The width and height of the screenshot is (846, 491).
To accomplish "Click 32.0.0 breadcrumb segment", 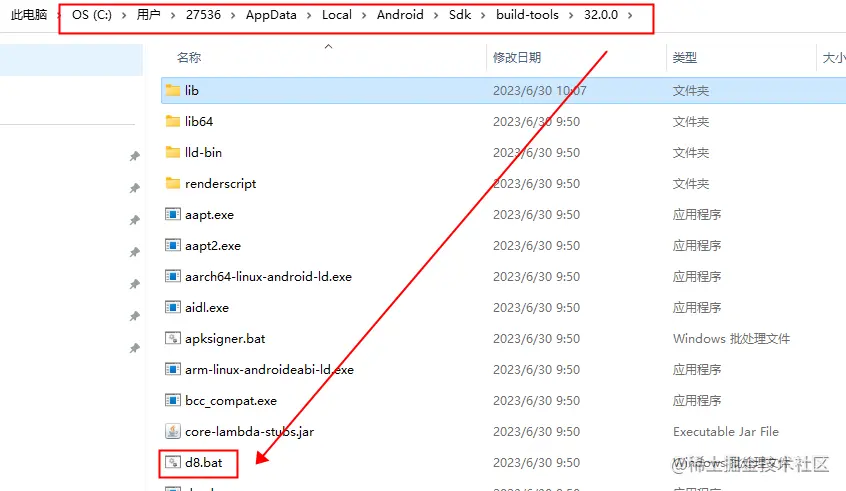I will pos(601,15).
